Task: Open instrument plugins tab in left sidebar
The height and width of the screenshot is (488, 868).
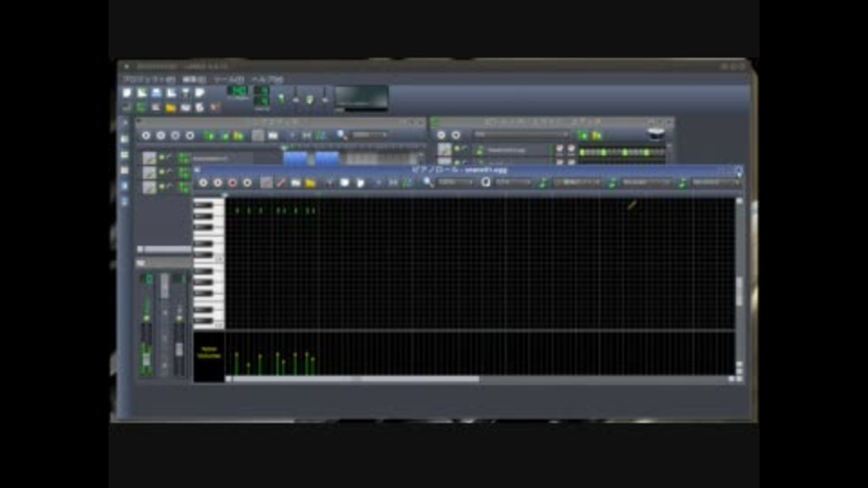Action: (x=125, y=124)
